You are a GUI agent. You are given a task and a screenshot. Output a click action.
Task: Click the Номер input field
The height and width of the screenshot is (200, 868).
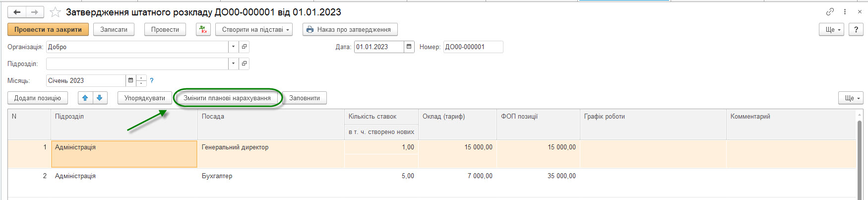[x=473, y=47]
